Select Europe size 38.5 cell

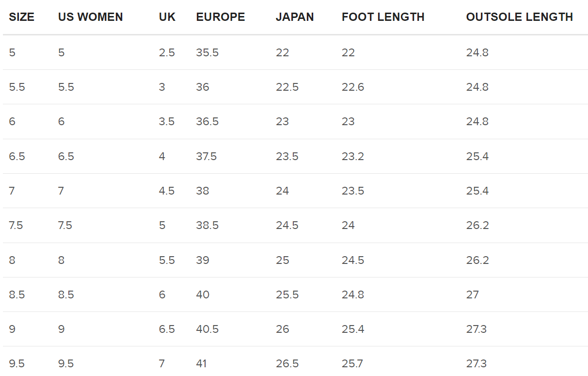tap(207, 225)
